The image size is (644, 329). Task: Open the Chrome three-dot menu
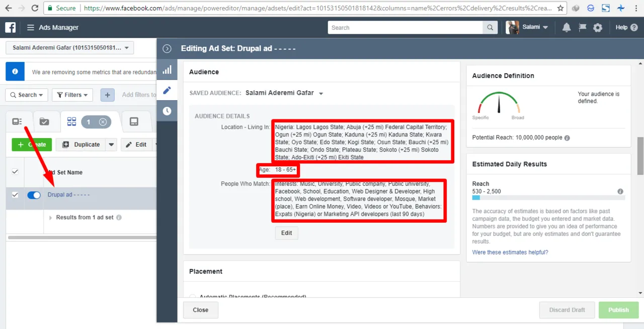pyautogui.click(x=636, y=8)
